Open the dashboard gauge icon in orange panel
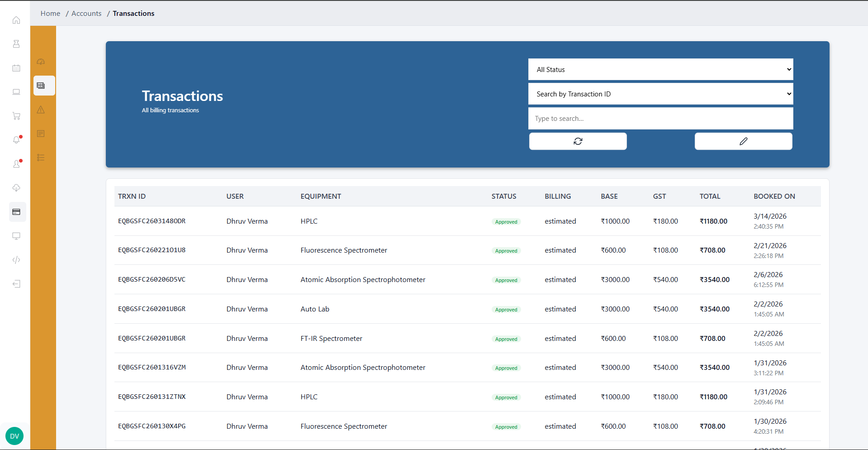 click(x=41, y=62)
